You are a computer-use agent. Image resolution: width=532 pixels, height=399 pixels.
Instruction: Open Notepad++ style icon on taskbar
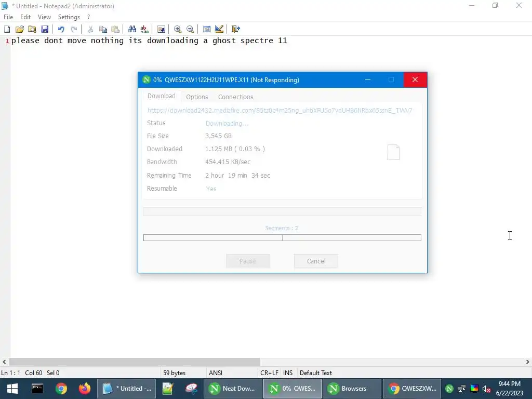point(168,389)
